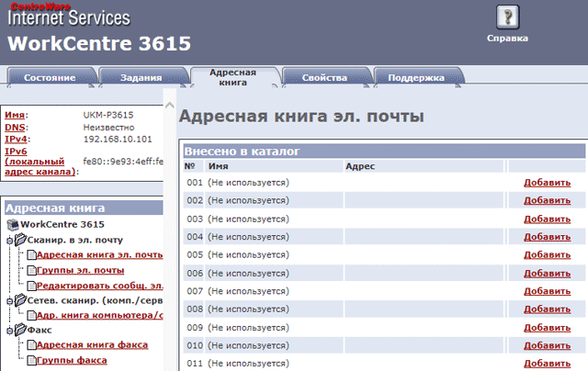Click page icon beside Редактировать сообщ. эл.
The height and width of the screenshot is (371, 588).
(31, 286)
